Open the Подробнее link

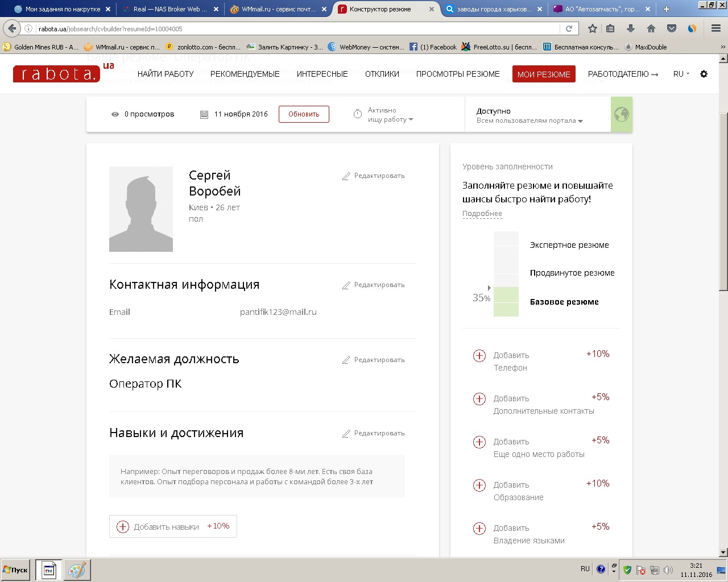pyautogui.click(x=482, y=214)
